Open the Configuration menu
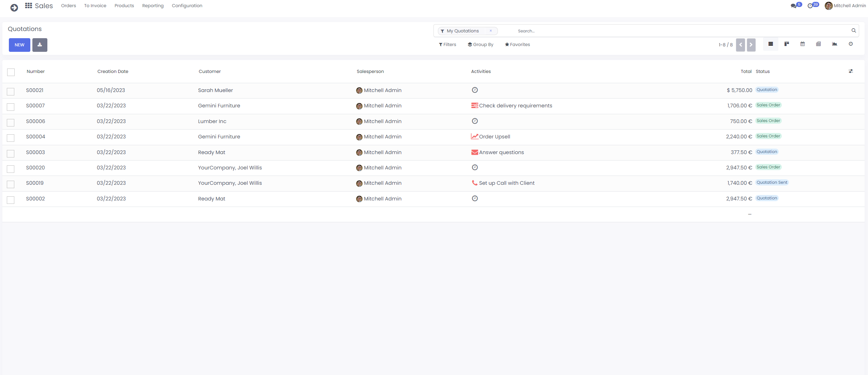Viewport: 868px width, 375px height. (x=187, y=6)
